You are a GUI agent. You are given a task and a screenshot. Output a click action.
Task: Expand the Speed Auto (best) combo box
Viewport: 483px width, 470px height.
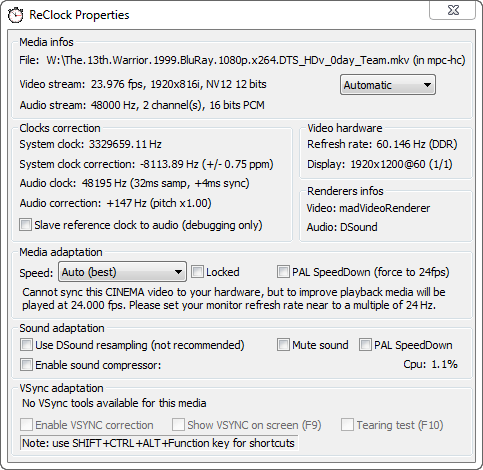click(x=122, y=272)
